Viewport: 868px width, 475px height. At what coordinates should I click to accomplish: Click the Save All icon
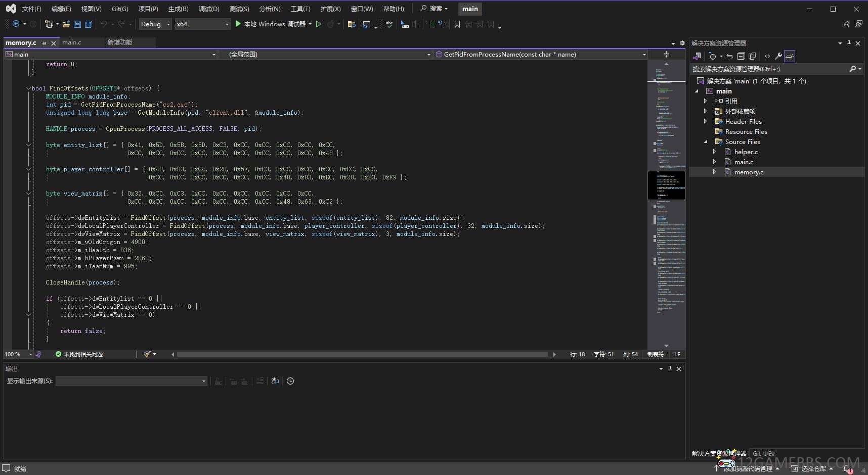click(88, 24)
